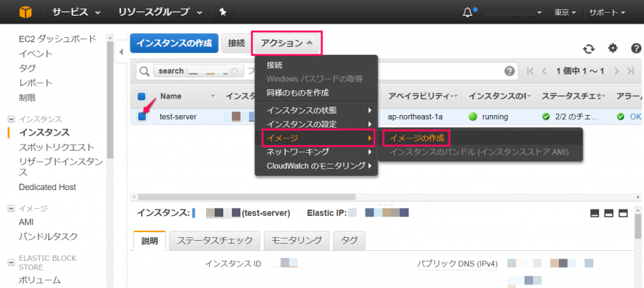Collapse the ELASTIC BLOCK STORE sidebar section
The height and width of the screenshot is (288, 644).
coord(11,262)
